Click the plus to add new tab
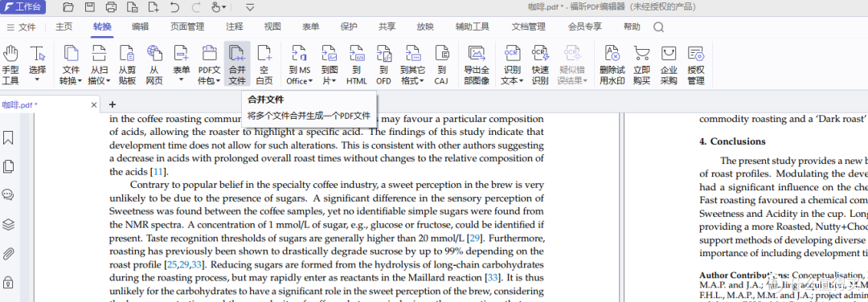Screen dimensions: 868x302 click(x=113, y=104)
